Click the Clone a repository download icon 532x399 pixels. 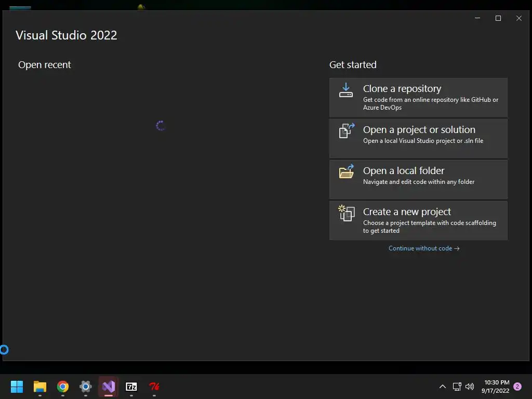(x=345, y=90)
